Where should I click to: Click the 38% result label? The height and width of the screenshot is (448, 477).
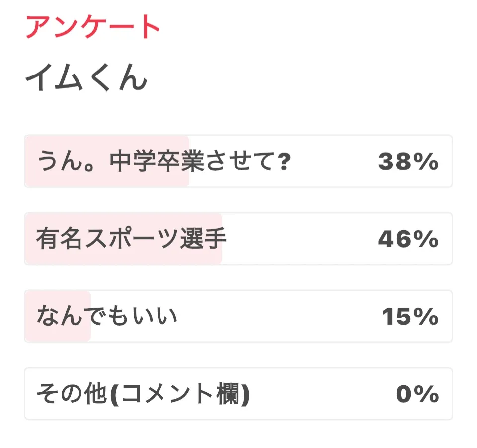[408, 161]
